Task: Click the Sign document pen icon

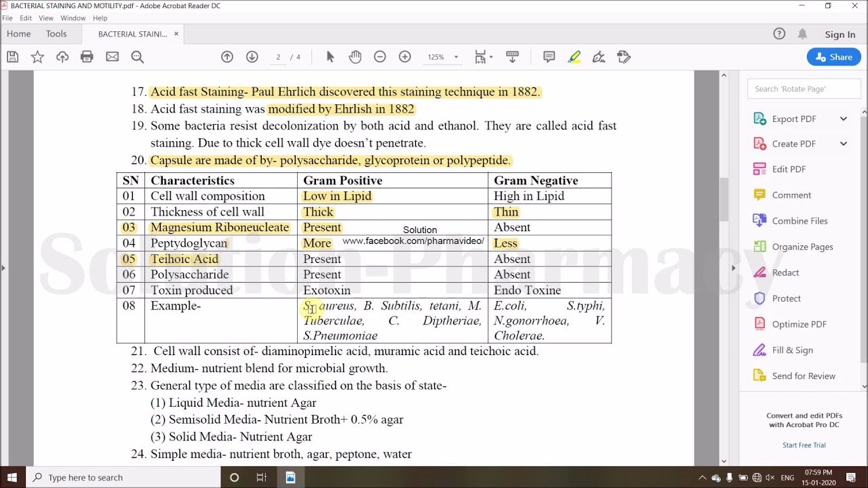Action: pyautogui.click(x=599, y=57)
